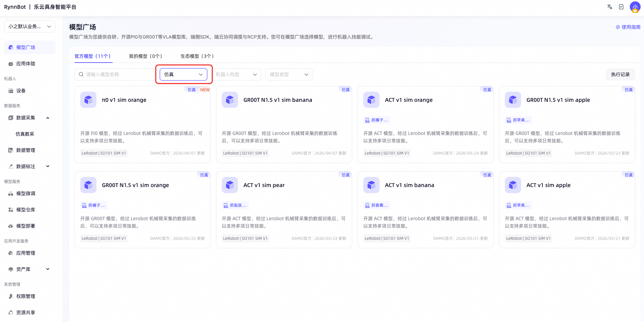Screen dimensions: 644x322
Task: Click the 抓香蕉… tag on ACT v1 sim banana
Action: [377, 205]
